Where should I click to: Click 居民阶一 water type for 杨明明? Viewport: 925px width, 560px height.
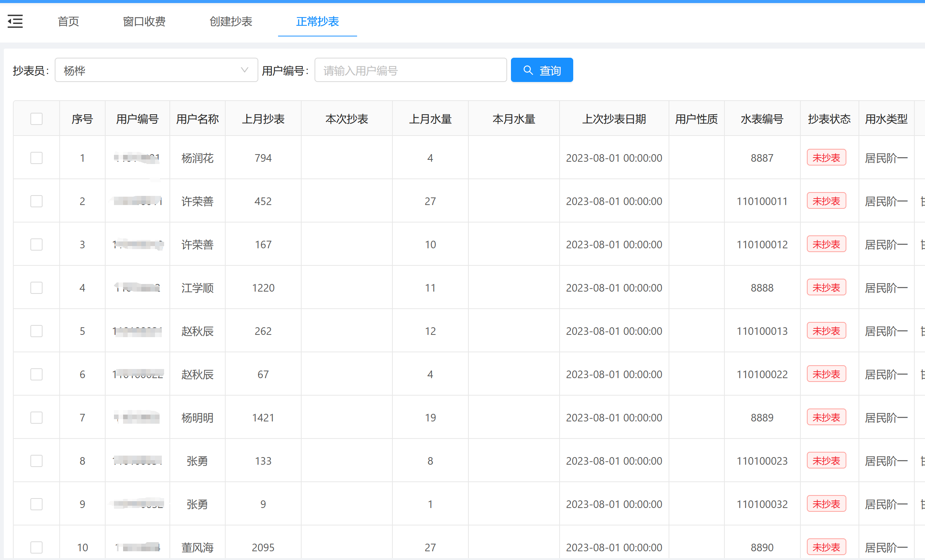887,418
